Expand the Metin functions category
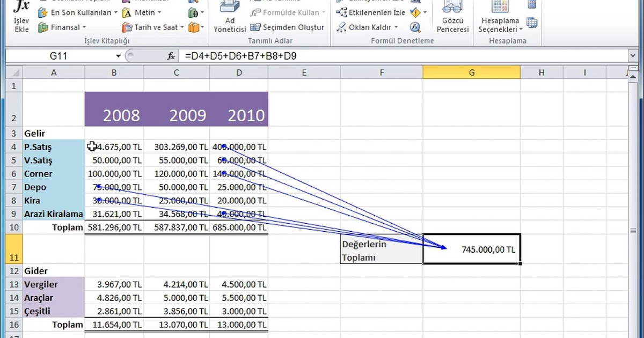This screenshot has height=338, width=644. click(x=143, y=12)
